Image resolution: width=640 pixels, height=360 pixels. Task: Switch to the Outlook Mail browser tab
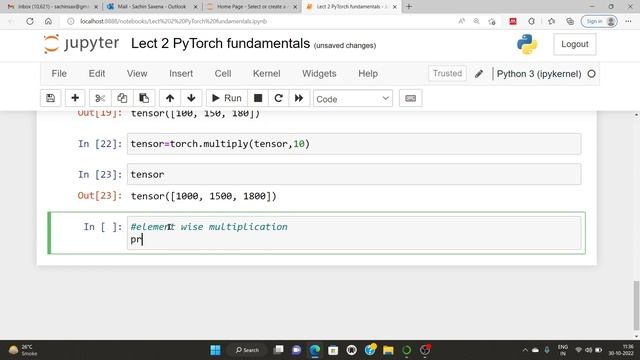tap(152, 7)
